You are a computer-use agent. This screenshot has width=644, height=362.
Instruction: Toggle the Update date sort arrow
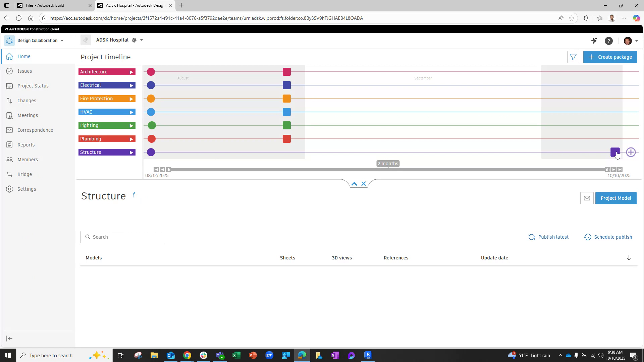pos(629,258)
